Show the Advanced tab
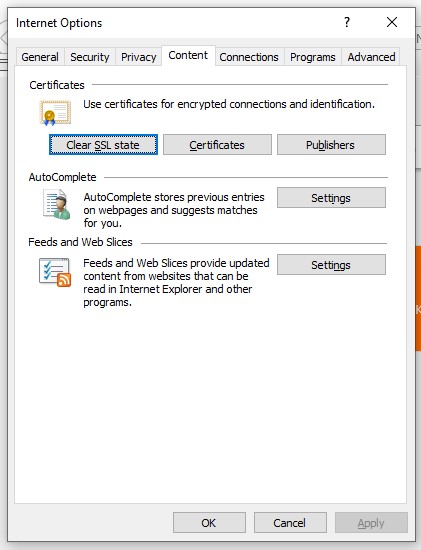This screenshot has width=421, height=550. (371, 57)
